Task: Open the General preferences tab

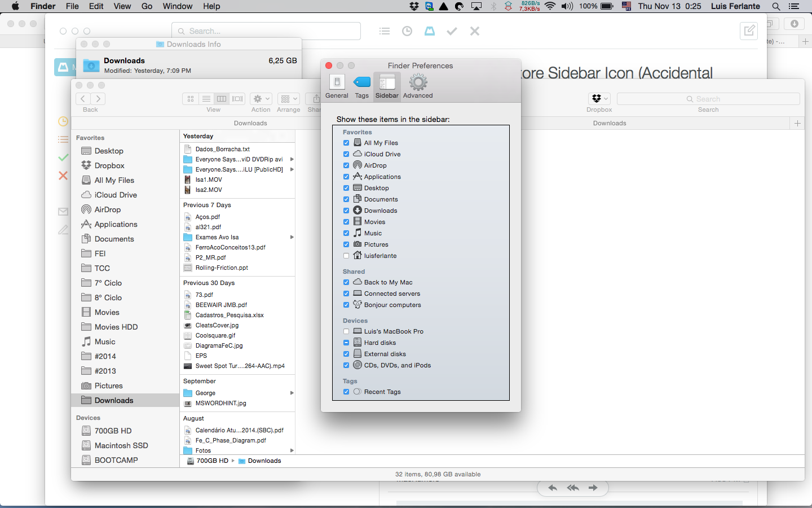Action: (337, 86)
